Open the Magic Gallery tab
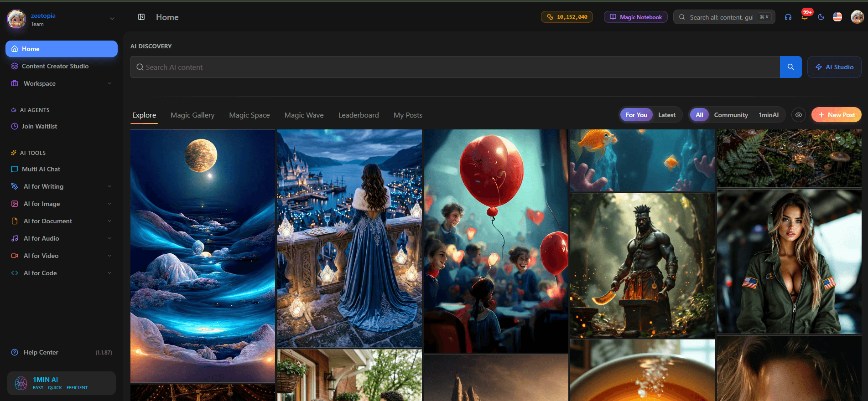Image resolution: width=868 pixels, height=401 pixels. pos(192,115)
